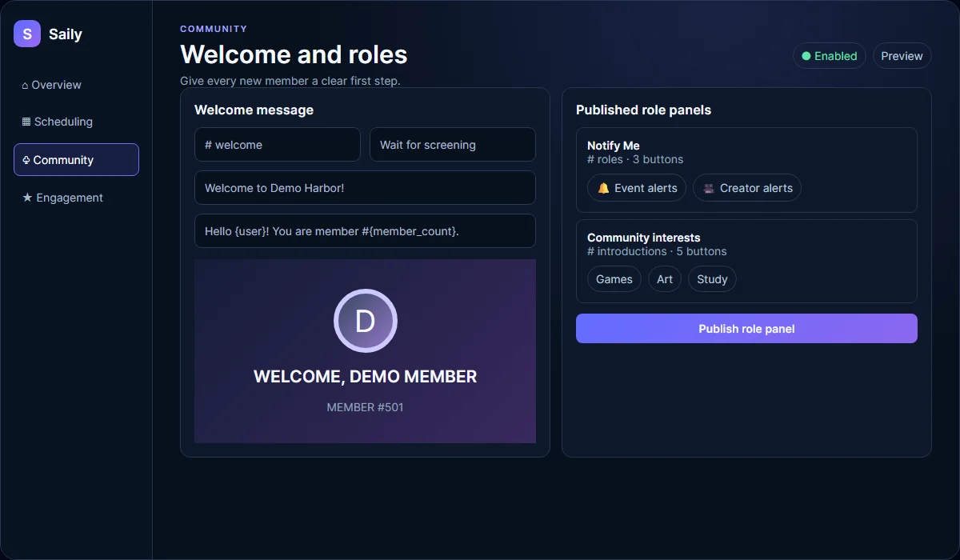Click the Event alerts role button
This screenshot has width=960, height=560.
pyautogui.click(x=637, y=188)
